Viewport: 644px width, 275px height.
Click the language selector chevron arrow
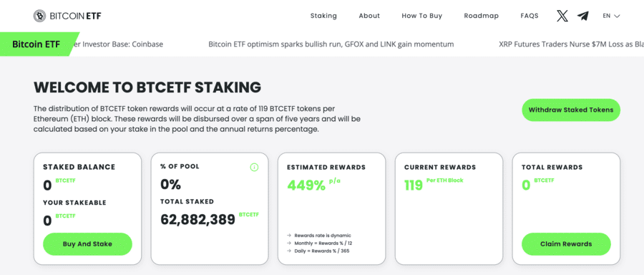[617, 16]
